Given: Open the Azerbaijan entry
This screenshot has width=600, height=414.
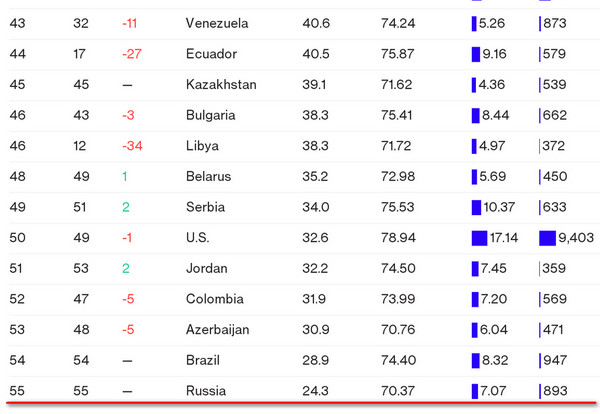Looking at the screenshot, I should point(217,329).
